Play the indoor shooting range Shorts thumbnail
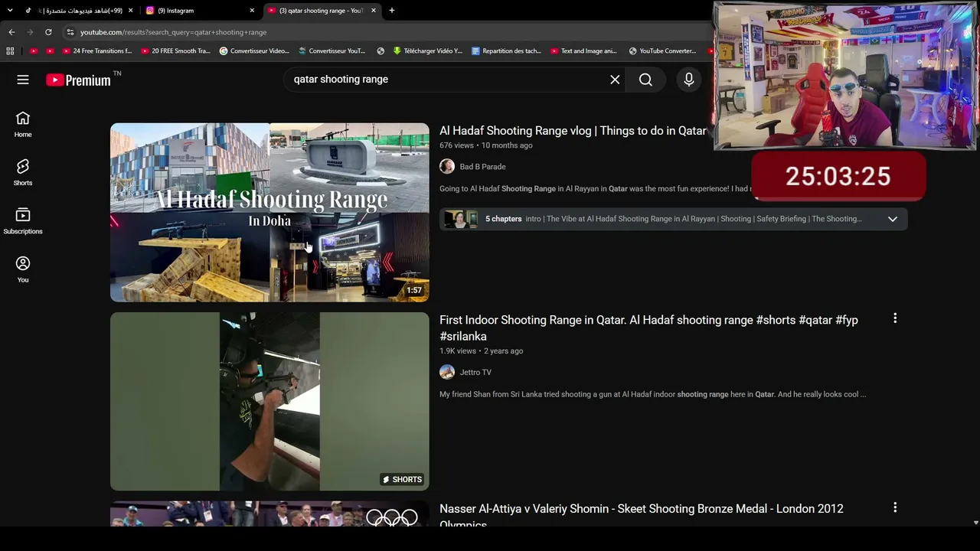Viewport: 980px width, 551px height. (x=269, y=402)
